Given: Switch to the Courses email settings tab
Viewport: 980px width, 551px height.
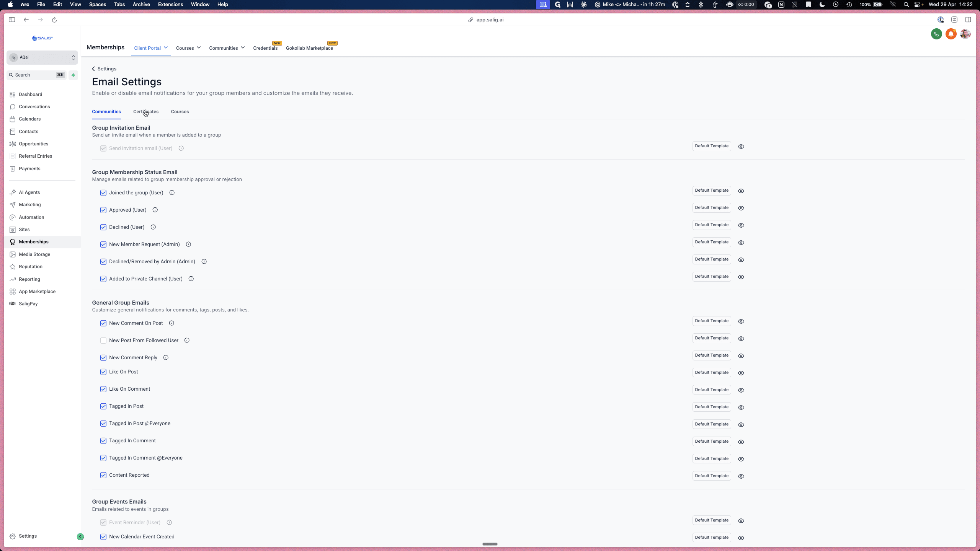Looking at the screenshot, I should point(180,112).
